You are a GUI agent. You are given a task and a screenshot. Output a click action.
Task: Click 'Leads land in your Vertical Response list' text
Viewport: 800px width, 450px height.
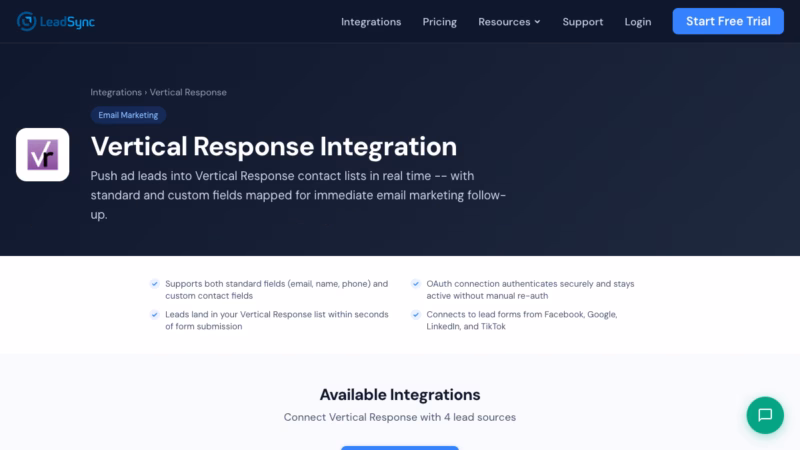pyautogui.click(x=277, y=320)
